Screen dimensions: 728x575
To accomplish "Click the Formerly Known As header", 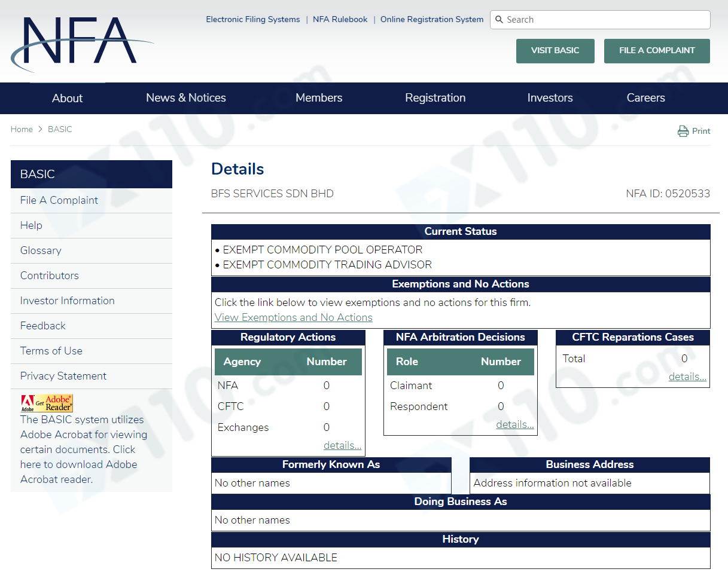I will click(331, 465).
